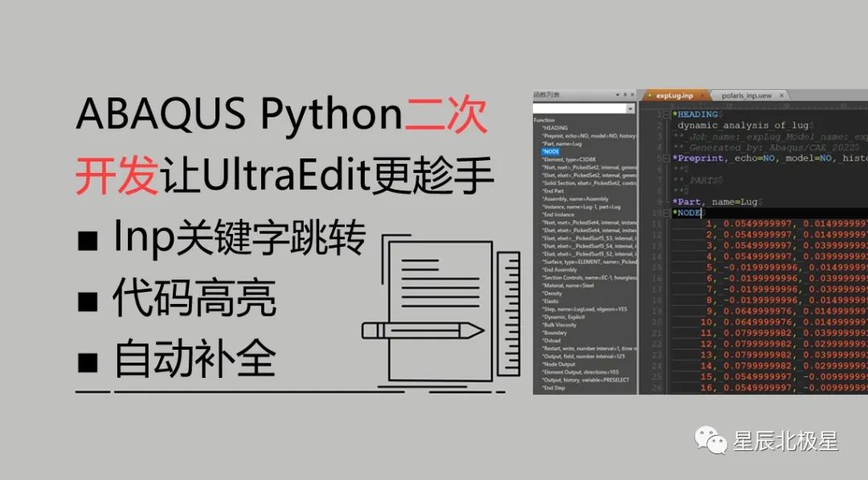Jump to '*Solid Section' entry
This screenshot has width=868, height=480.
(x=588, y=183)
